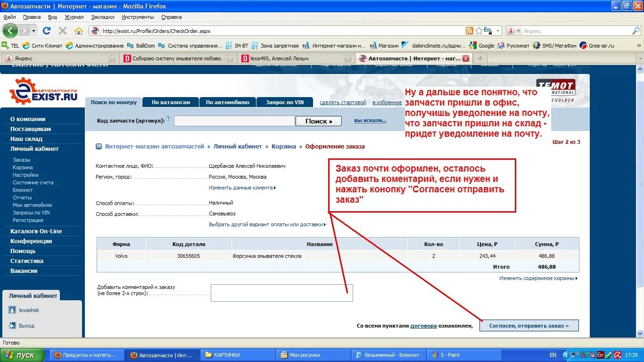Click Выбрать другой вариант оплаты или доставки

(267, 224)
